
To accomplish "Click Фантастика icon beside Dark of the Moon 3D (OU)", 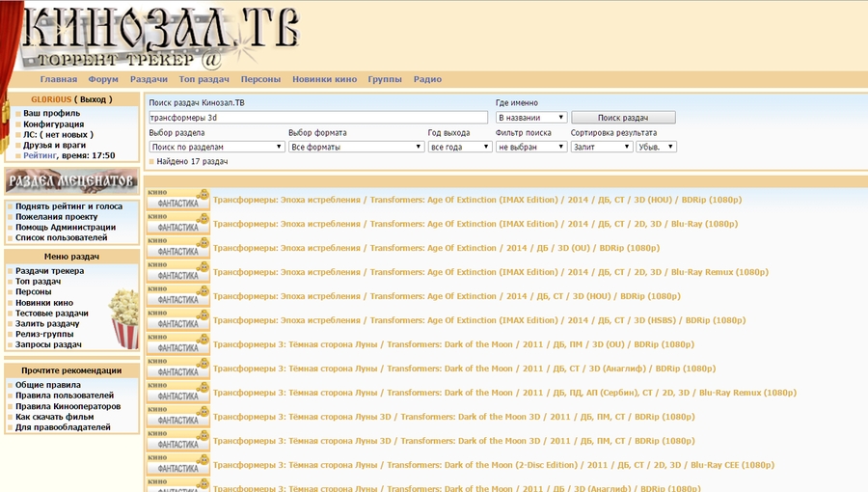I will pyautogui.click(x=178, y=344).
